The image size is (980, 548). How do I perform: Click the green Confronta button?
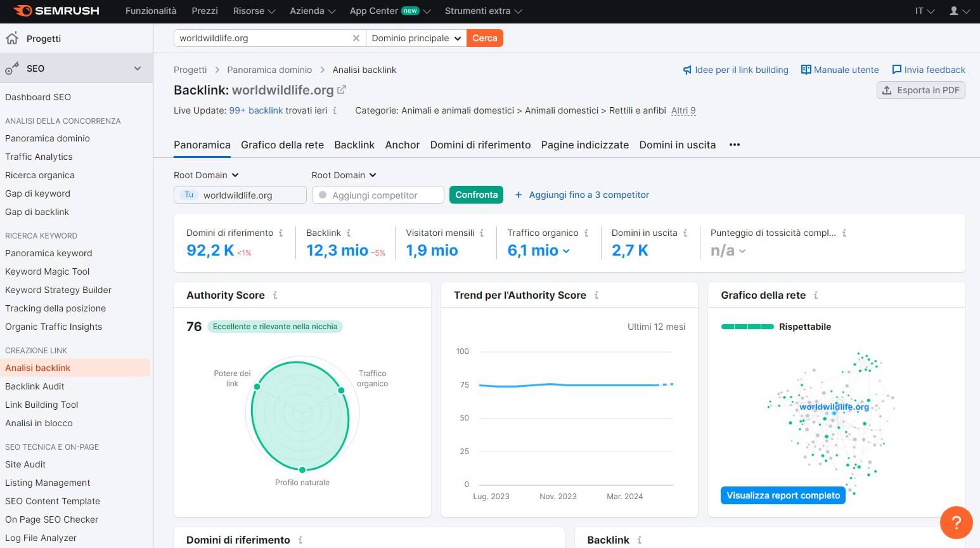(x=476, y=195)
